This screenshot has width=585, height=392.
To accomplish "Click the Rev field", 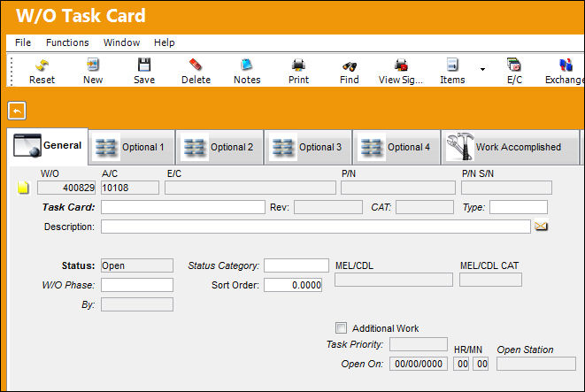I will [x=328, y=207].
